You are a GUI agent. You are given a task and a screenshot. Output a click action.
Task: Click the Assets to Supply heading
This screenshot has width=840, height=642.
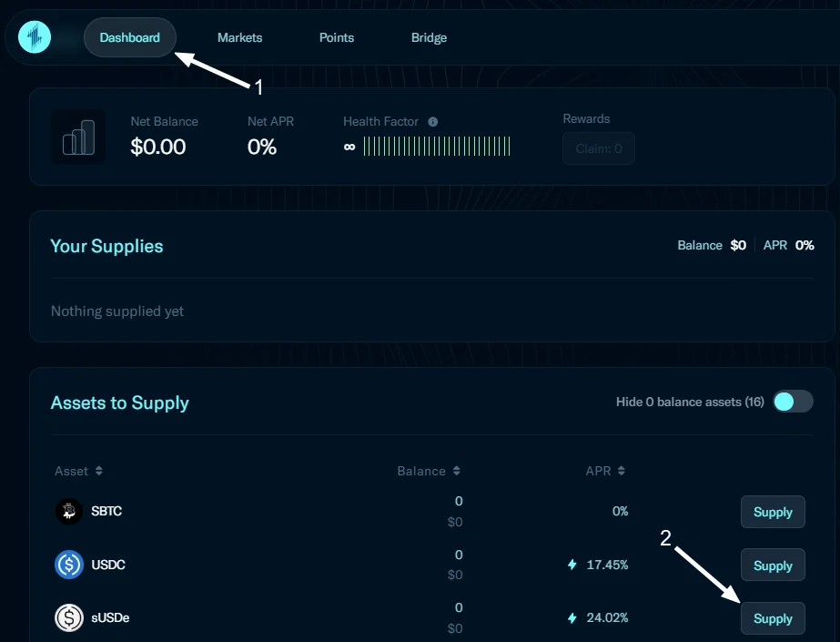[x=119, y=403]
